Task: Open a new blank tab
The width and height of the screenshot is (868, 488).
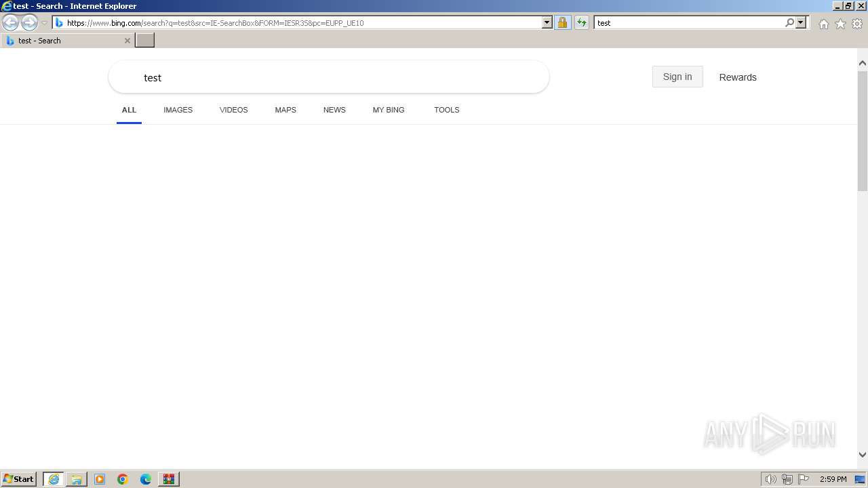Action: [x=145, y=41]
